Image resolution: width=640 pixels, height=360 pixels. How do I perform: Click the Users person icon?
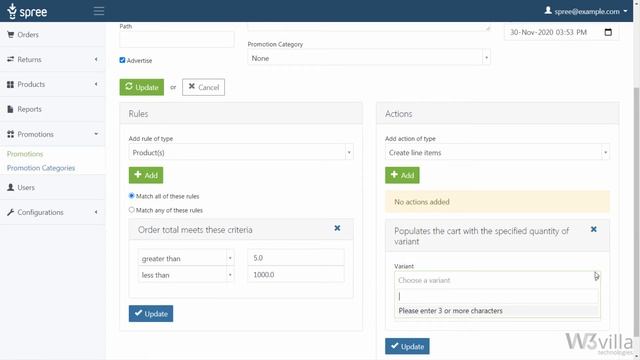click(11, 187)
